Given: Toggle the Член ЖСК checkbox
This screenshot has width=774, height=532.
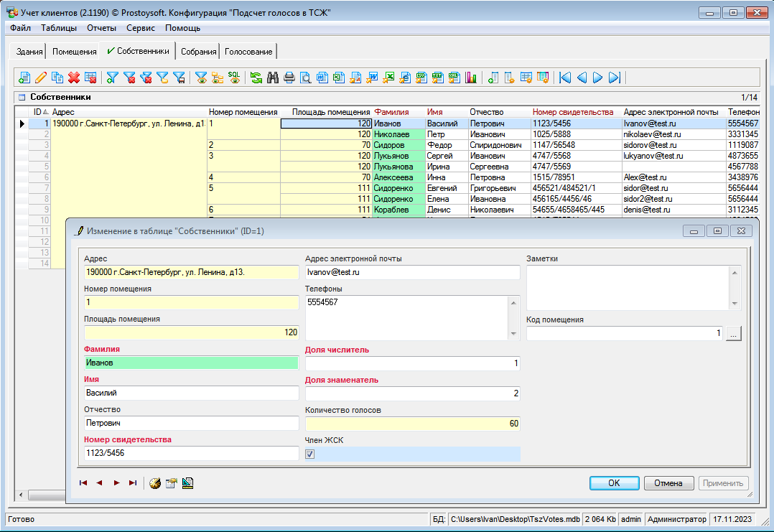Looking at the screenshot, I should click(x=310, y=454).
